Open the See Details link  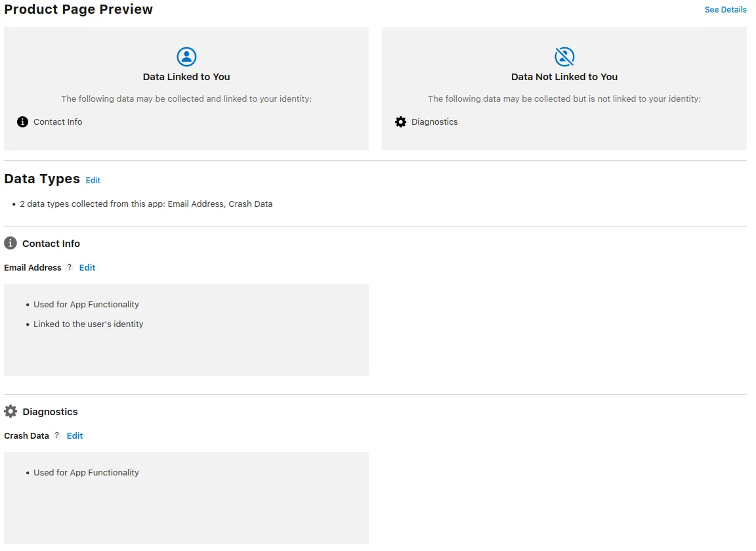[x=725, y=9]
